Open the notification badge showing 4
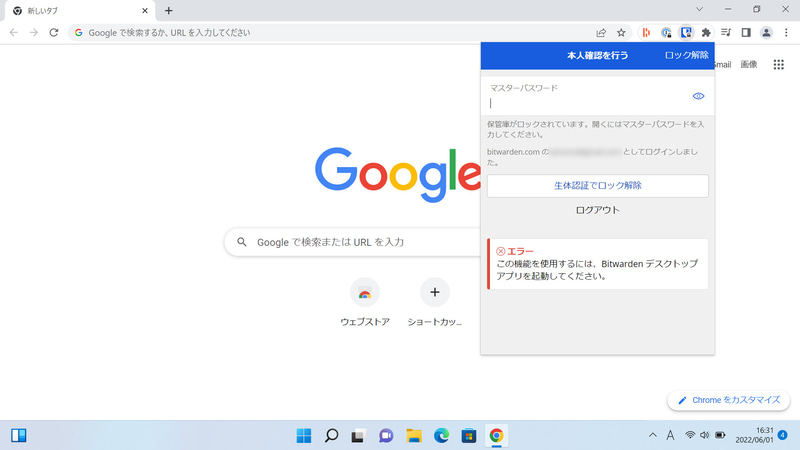 tap(783, 435)
